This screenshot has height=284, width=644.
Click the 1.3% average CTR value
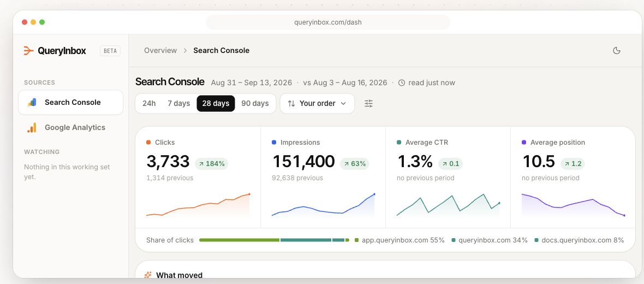pyautogui.click(x=415, y=162)
